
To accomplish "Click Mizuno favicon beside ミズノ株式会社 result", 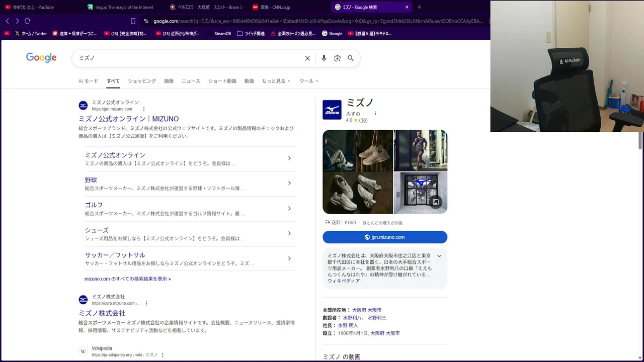I will pyautogui.click(x=83, y=300).
